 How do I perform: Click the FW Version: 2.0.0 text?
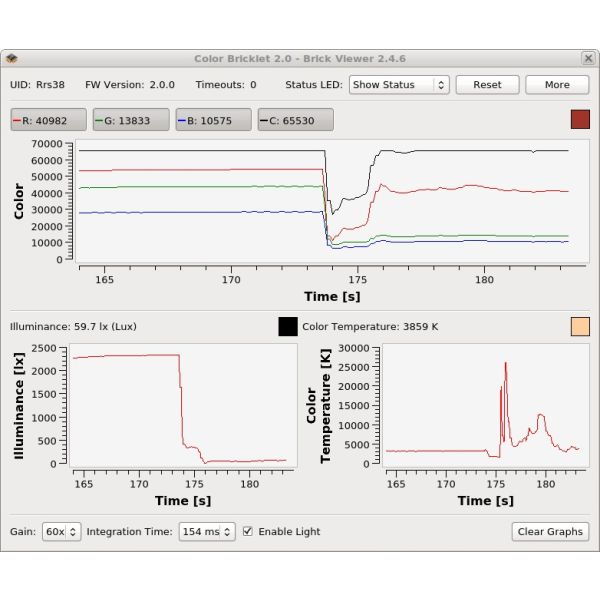tap(130, 85)
